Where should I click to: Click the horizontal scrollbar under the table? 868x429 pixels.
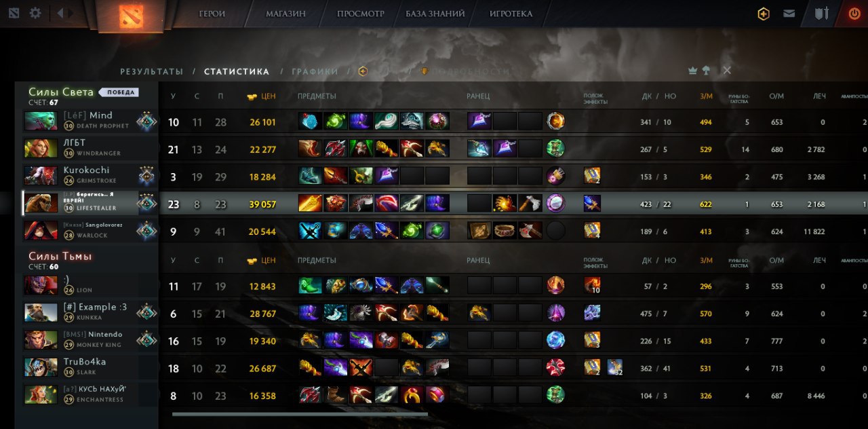click(300, 414)
